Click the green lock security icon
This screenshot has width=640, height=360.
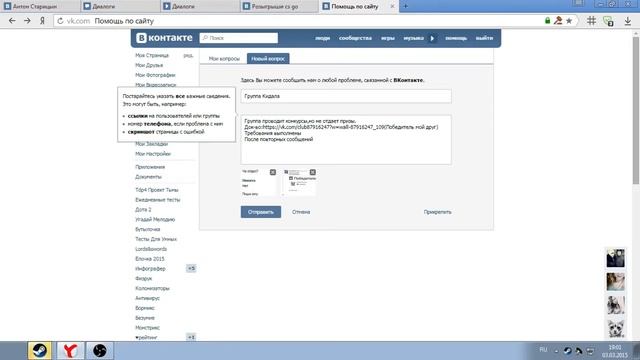tap(547, 20)
